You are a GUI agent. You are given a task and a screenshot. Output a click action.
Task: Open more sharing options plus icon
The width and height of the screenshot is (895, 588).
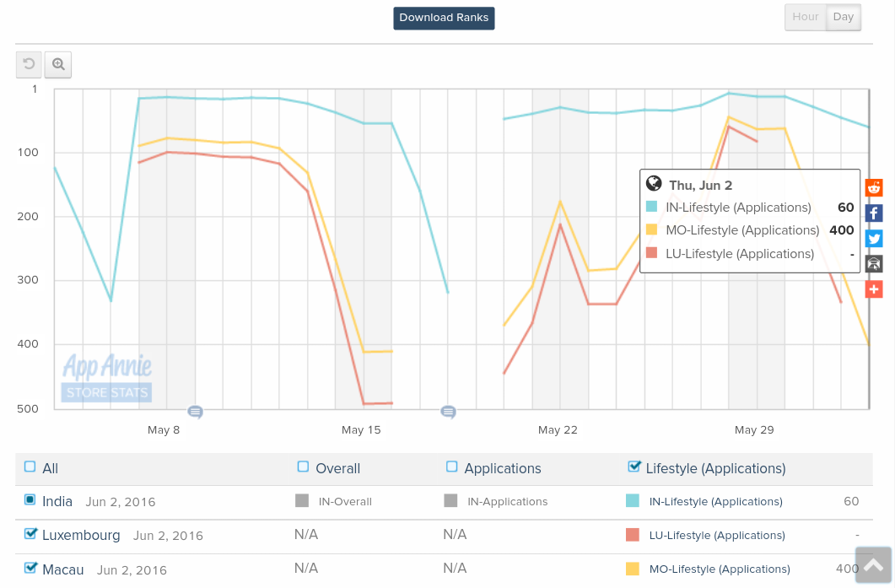[x=874, y=289]
